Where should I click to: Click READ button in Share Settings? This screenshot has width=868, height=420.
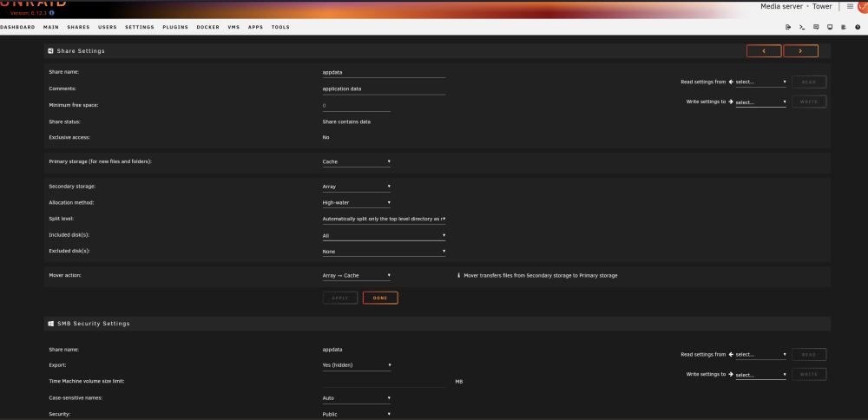pyautogui.click(x=809, y=82)
